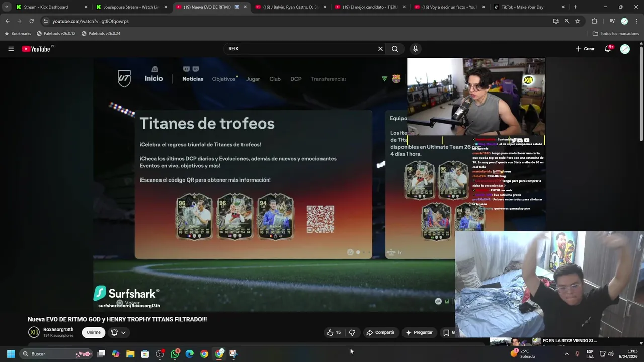Open media controls in Chrome toolbar
Screen dimensions: 644x362
pyautogui.click(x=612, y=21)
